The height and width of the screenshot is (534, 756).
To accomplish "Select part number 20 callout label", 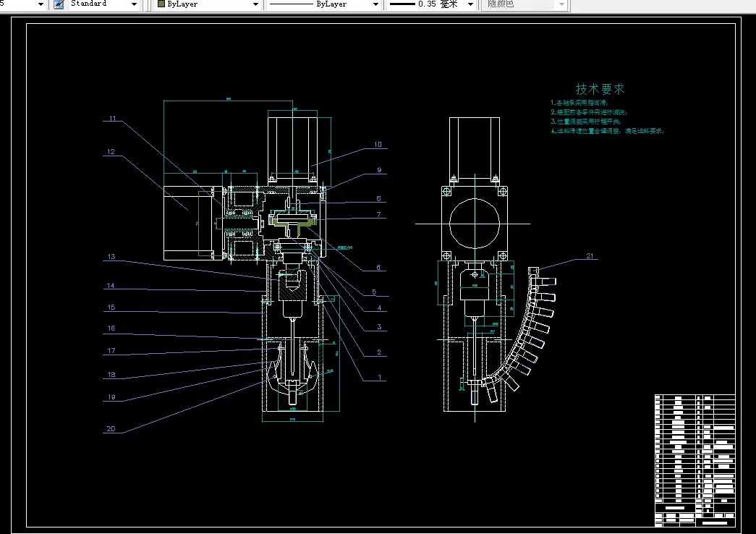I will [111, 429].
